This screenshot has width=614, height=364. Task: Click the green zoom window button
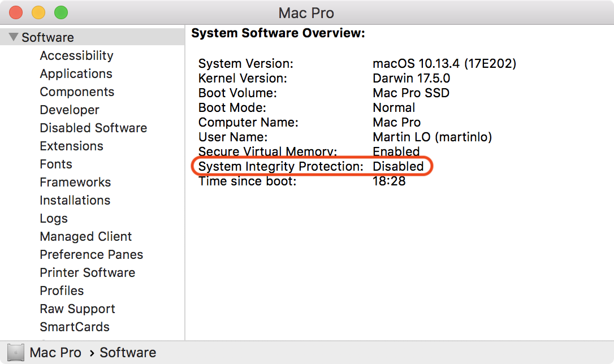pos(60,12)
